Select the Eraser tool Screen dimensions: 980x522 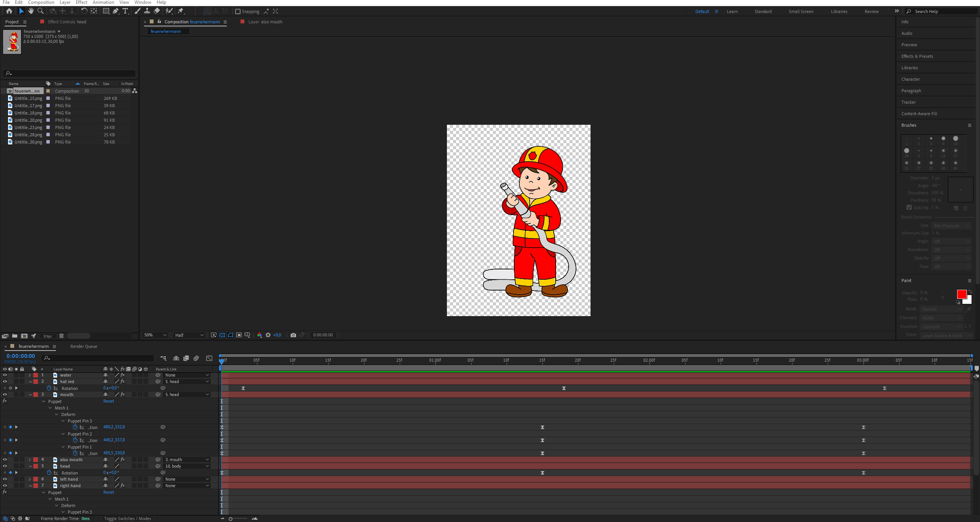(x=157, y=11)
